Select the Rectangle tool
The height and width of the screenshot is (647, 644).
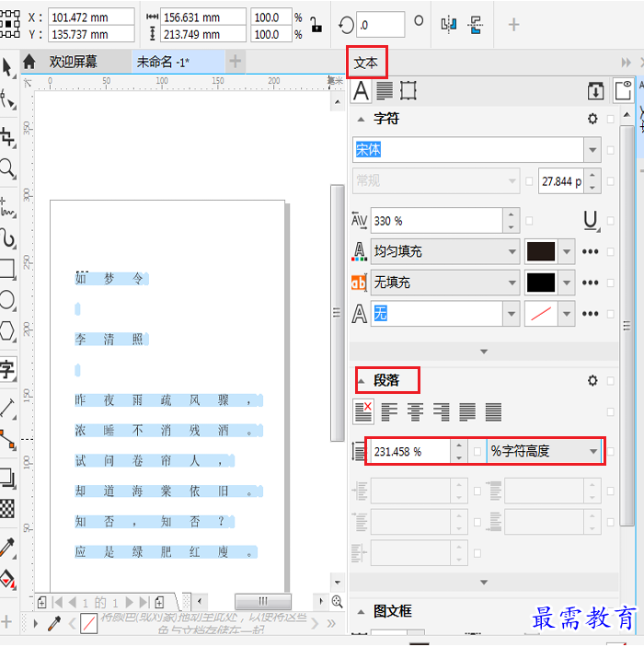pos(7,268)
